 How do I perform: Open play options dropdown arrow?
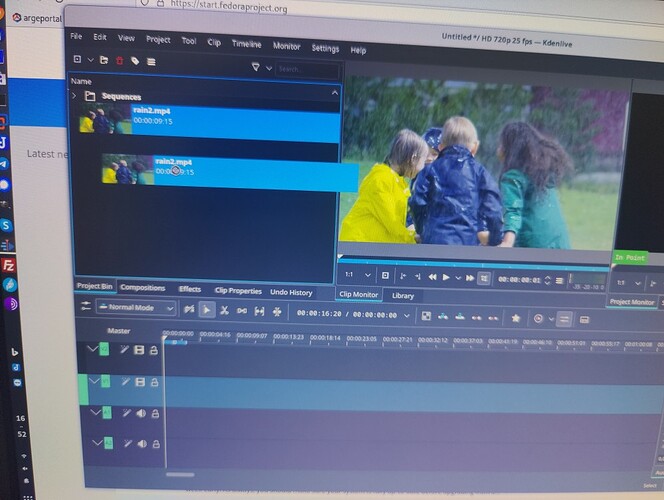coord(458,278)
